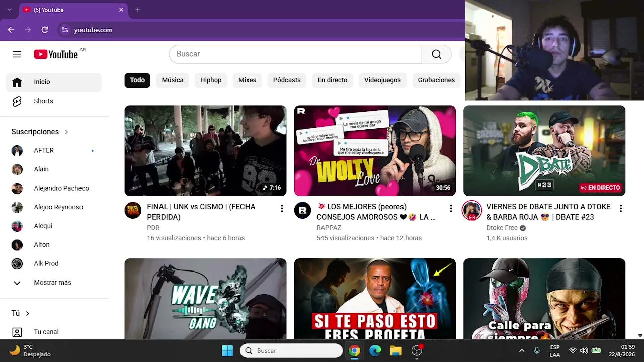The height and width of the screenshot is (362, 644).
Task: Open the Alequi channel
Action: 54,226
